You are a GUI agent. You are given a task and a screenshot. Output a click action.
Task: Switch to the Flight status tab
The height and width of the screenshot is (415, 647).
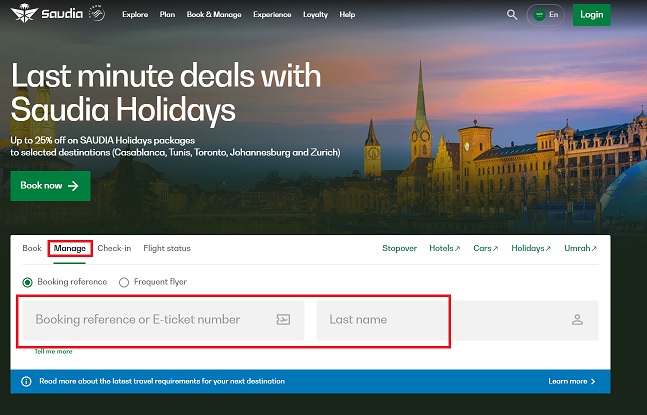pyautogui.click(x=167, y=248)
